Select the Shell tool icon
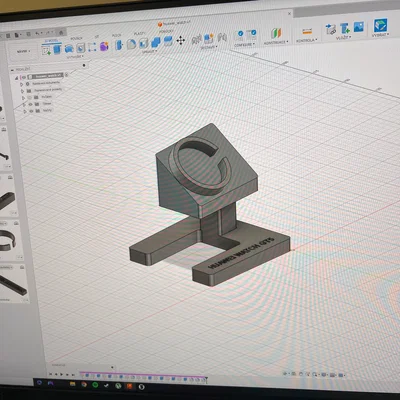This screenshot has width=400, height=400. (144, 43)
